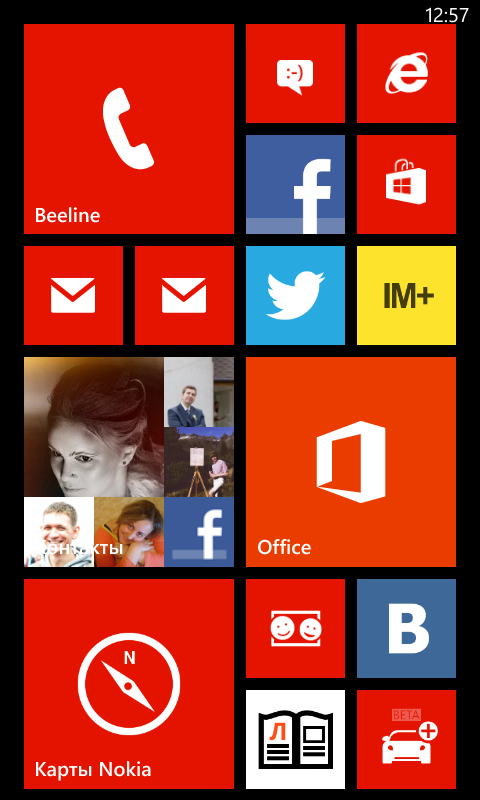
Task: Open the book reader tile with Л
Action: coord(295,739)
